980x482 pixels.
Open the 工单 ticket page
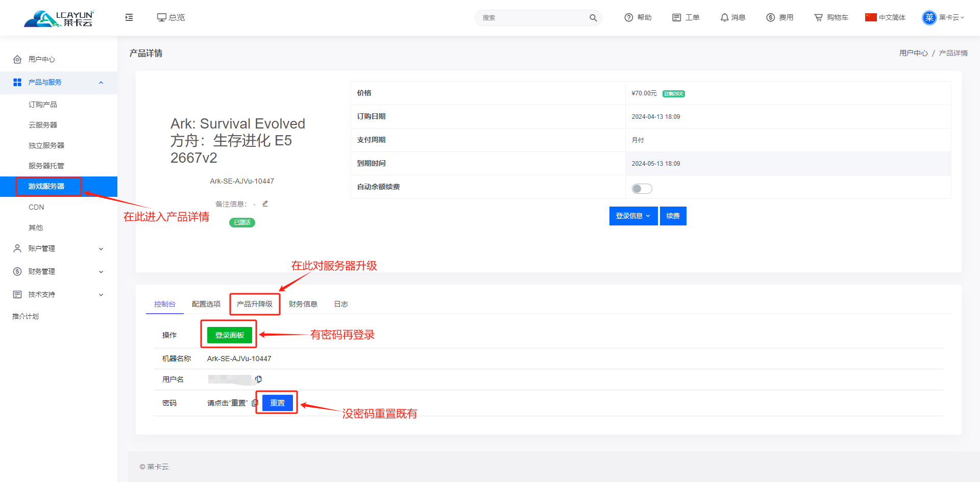point(686,17)
